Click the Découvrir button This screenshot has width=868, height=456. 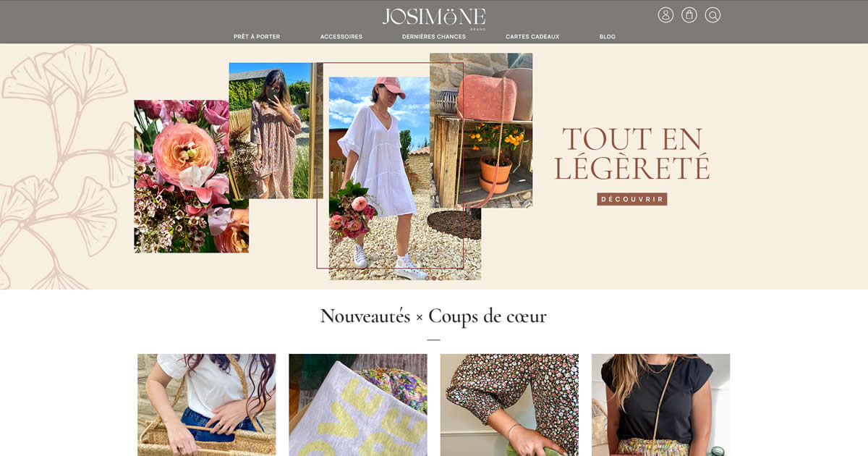tap(632, 199)
